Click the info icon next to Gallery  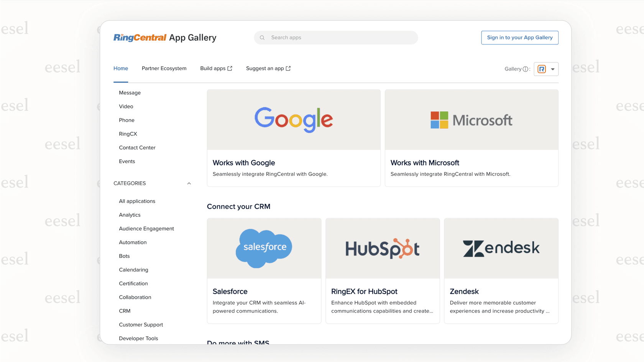[525, 69]
